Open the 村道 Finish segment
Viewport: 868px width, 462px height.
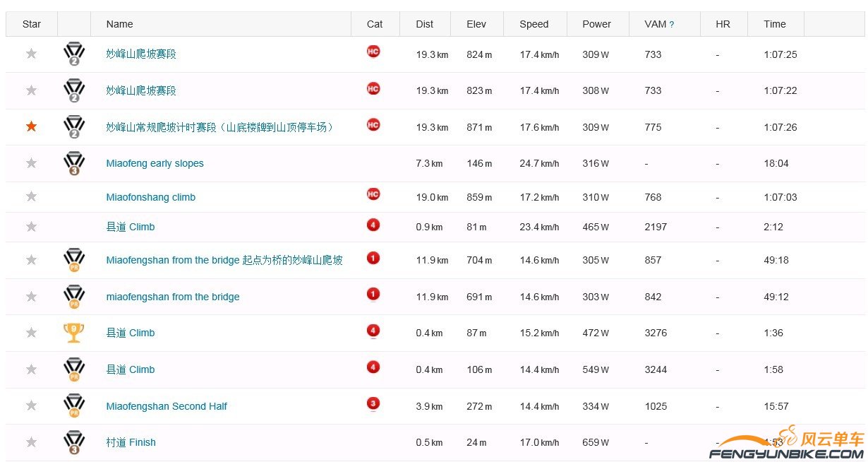click(131, 442)
